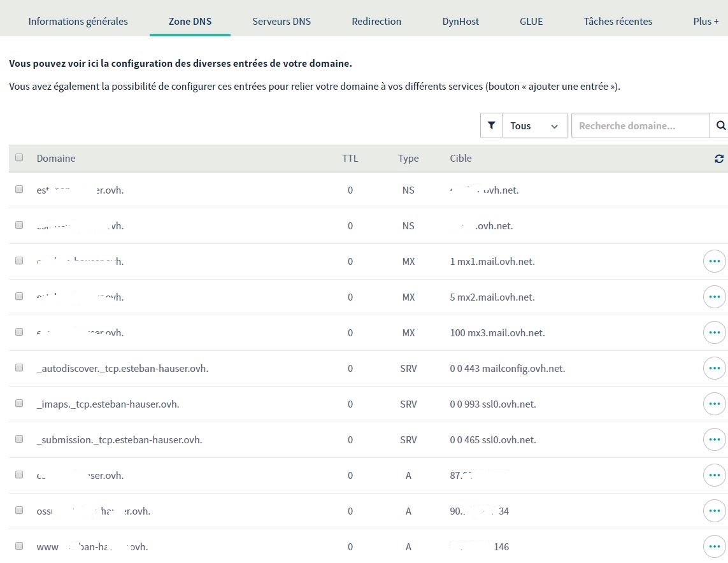Refresh the DNS zone table

click(x=719, y=159)
